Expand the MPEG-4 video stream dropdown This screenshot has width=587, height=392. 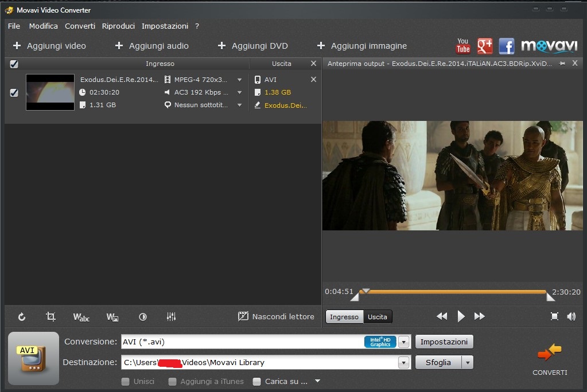[x=240, y=80]
